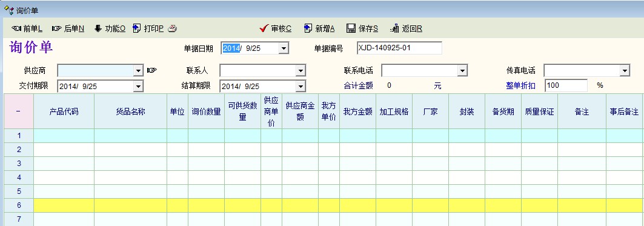Return using the 返回R button
644x226 pixels.
406,28
